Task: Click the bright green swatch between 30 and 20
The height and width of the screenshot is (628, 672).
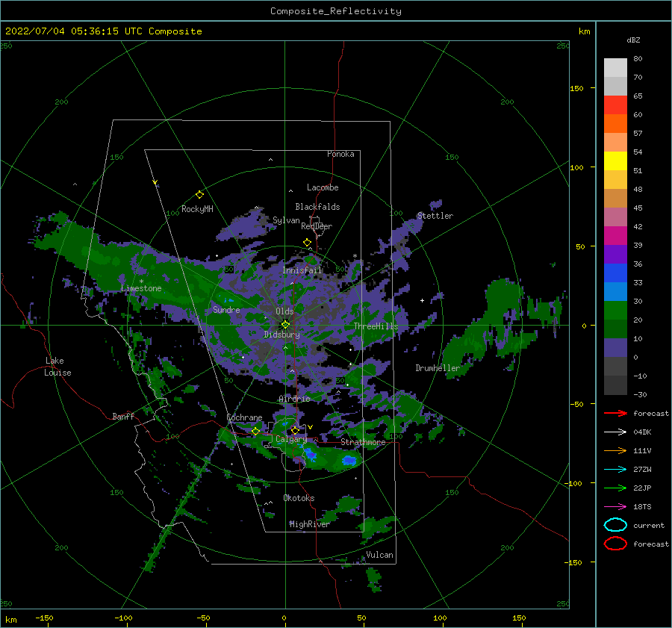Action: click(615, 311)
